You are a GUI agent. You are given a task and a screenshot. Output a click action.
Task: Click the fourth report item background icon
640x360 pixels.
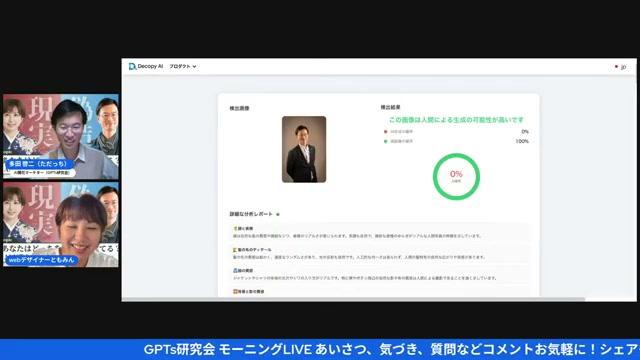click(x=235, y=292)
